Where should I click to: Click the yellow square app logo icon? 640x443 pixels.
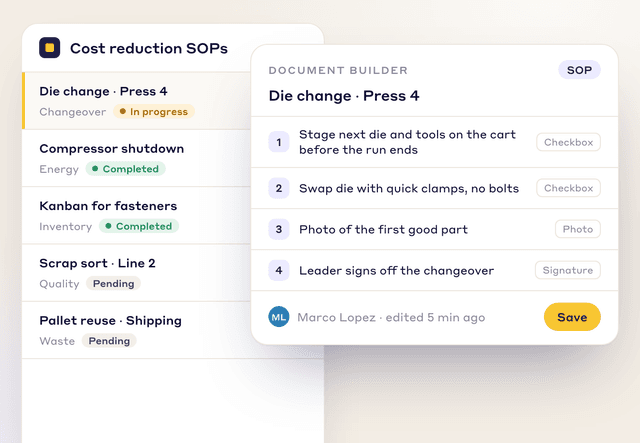pyautogui.click(x=49, y=48)
